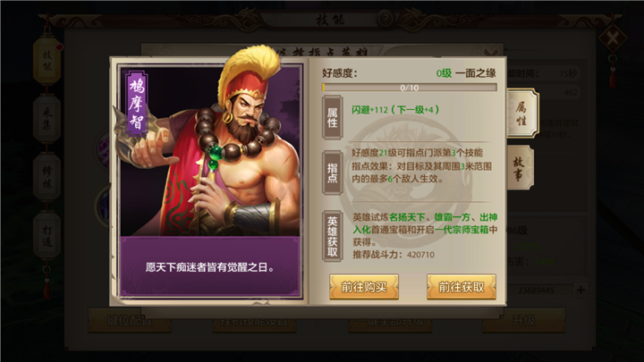Click the 好感度 progress bar
Image resolution: width=644 pixels, height=362 pixels.
(410, 88)
